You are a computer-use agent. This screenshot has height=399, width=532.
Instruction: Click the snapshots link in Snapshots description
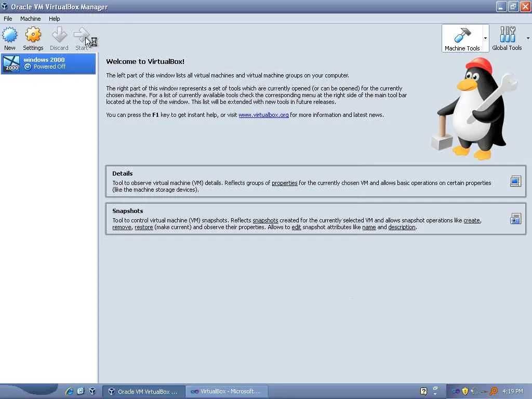pos(265,220)
